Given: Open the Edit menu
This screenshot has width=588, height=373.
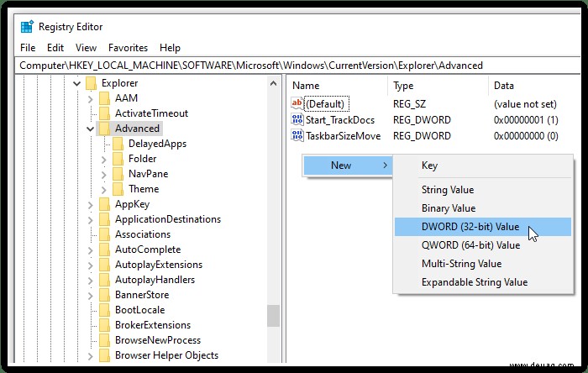Looking at the screenshot, I should [55, 48].
